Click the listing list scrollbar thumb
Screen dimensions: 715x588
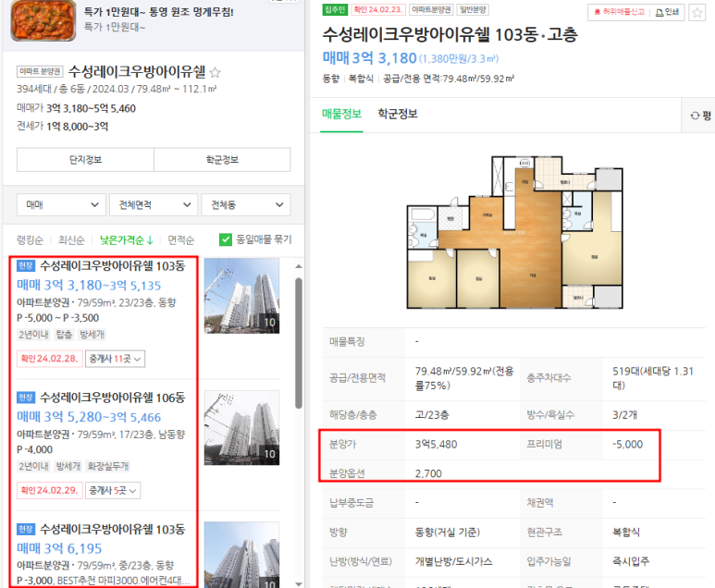point(299,343)
